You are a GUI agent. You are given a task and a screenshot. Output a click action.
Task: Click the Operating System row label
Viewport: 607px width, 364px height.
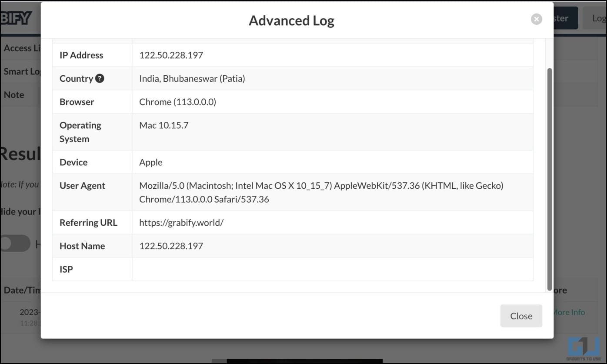click(x=80, y=132)
